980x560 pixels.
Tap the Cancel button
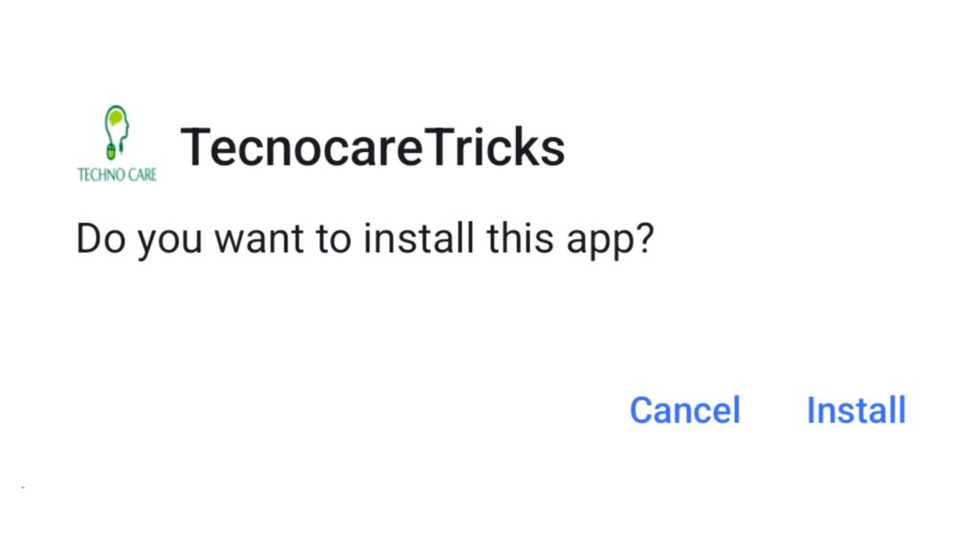tap(685, 410)
